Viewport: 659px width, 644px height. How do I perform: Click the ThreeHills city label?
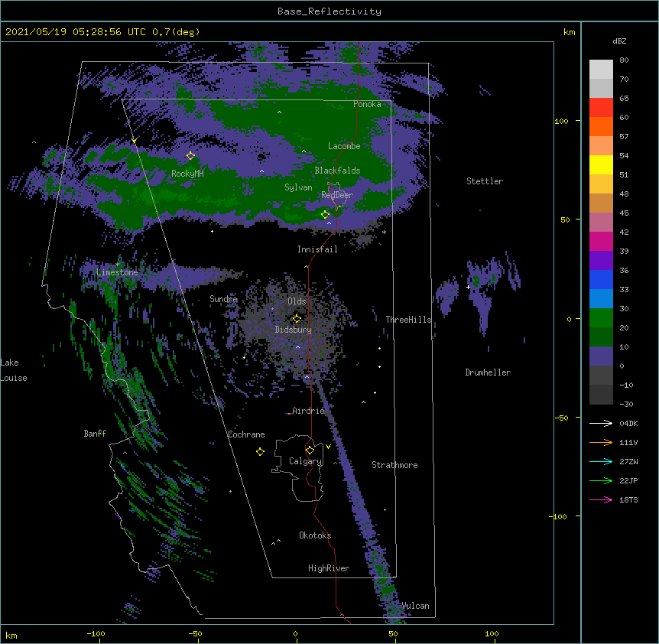(409, 320)
